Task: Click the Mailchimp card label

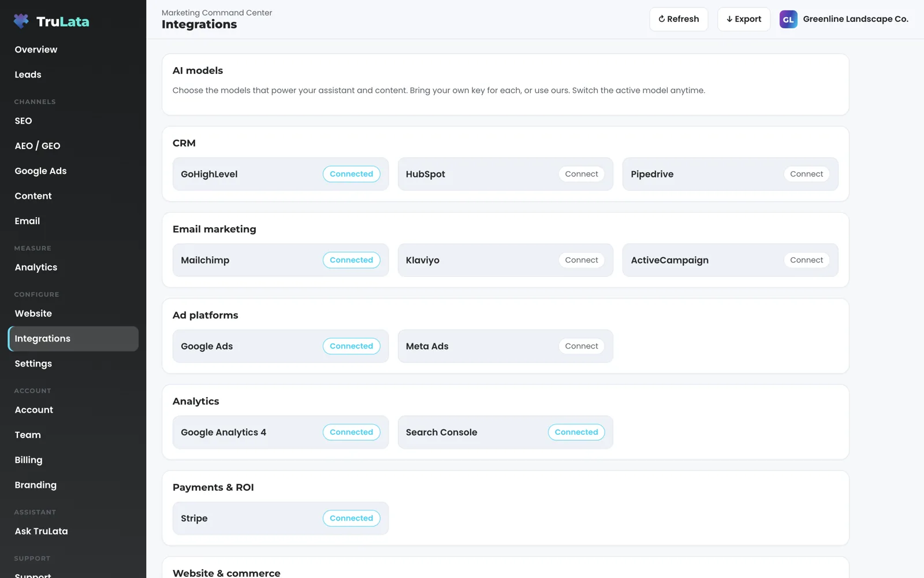Action: pos(205,260)
